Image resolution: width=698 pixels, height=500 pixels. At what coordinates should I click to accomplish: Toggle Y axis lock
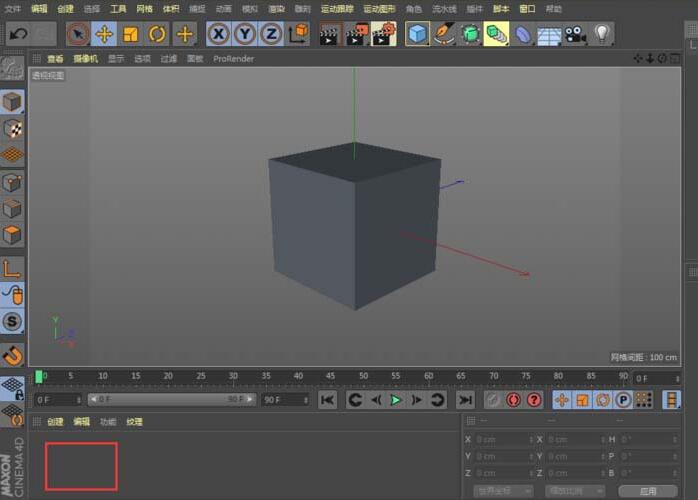coord(244,34)
